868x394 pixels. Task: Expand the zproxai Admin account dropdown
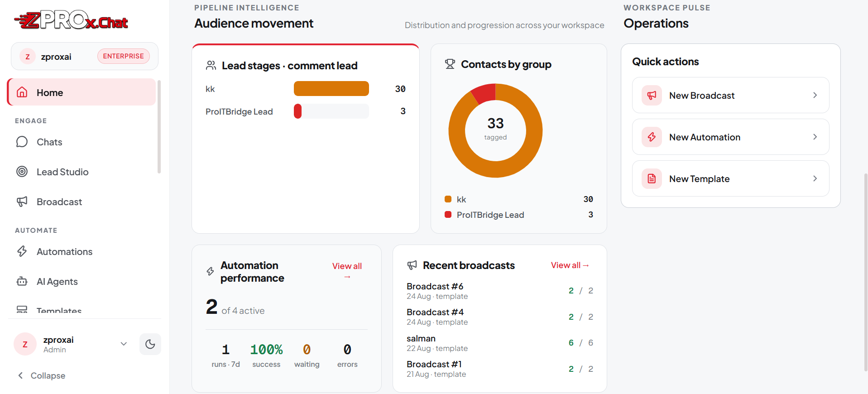click(x=124, y=344)
